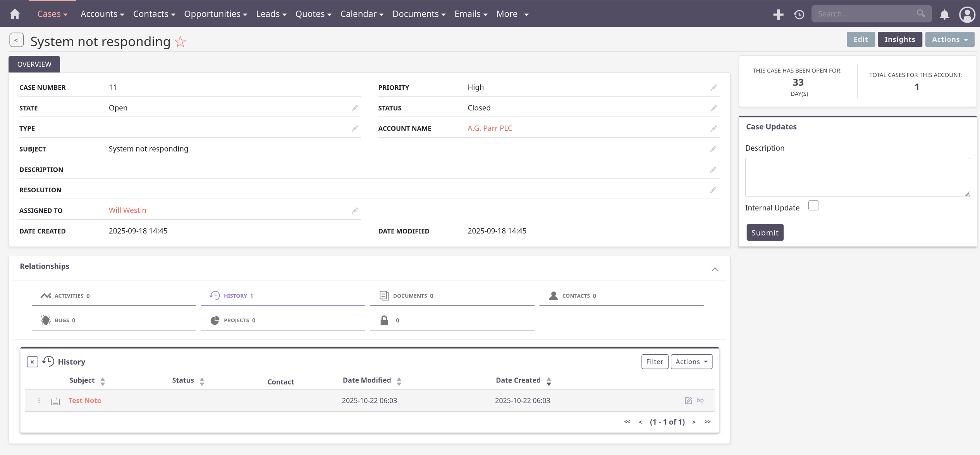
Task: Click the edit icon on Test Note row
Action: (688, 400)
